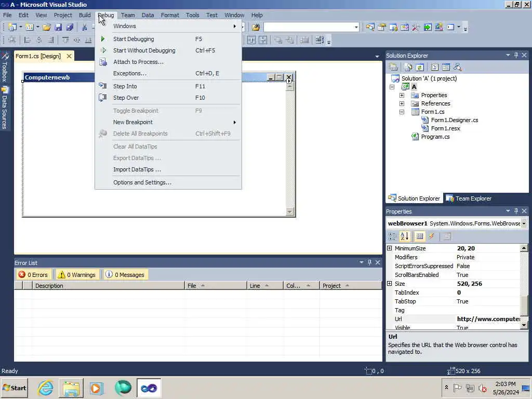The height and width of the screenshot is (399, 532).
Task: Click the New Project toolbar icon
Action: coord(12,27)
